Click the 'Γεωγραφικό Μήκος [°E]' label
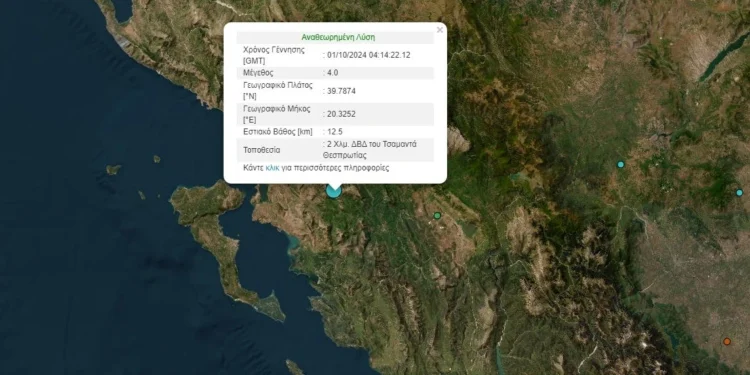This screenshot has height=375, width=750. pos(277,114)
